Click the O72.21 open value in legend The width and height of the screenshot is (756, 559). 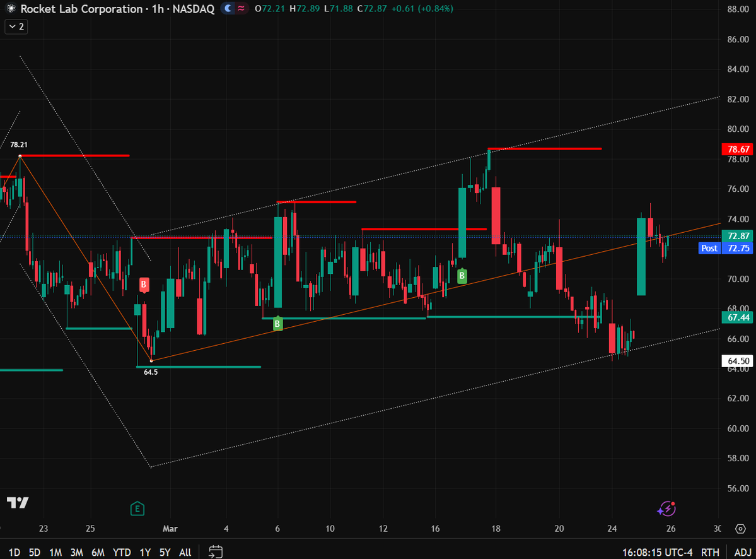coord(269,9)
